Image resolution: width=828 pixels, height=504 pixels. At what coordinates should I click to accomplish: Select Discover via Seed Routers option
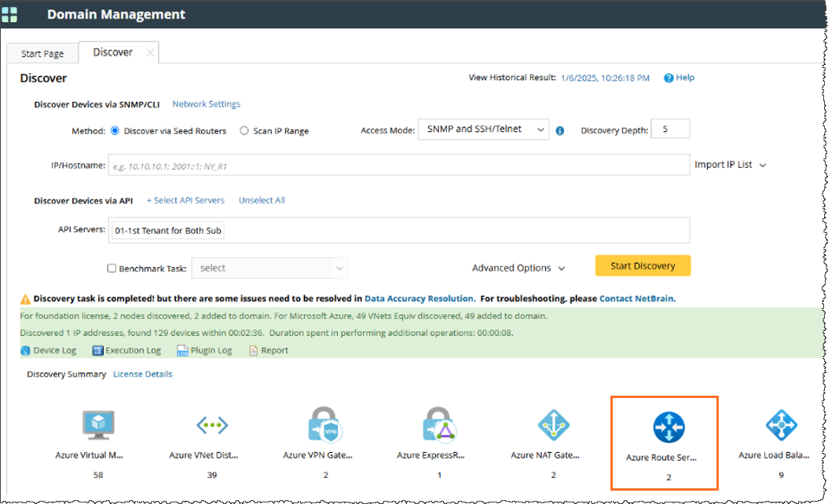click(x=115, y=131)
